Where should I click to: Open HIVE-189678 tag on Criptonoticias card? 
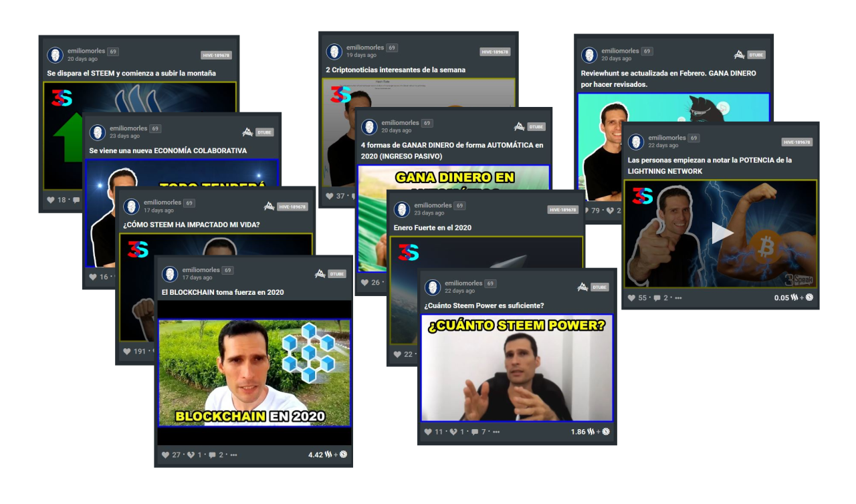coord(495,51)
